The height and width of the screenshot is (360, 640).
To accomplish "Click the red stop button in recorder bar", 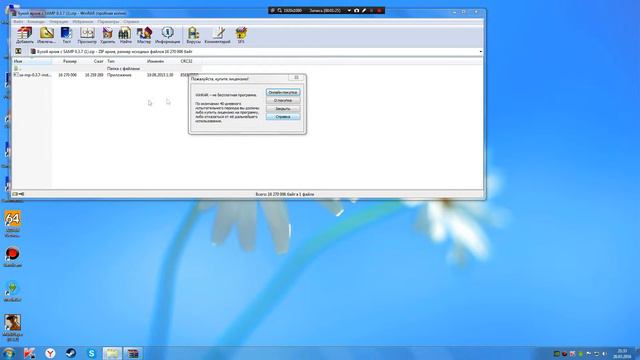I will point(379,11).
